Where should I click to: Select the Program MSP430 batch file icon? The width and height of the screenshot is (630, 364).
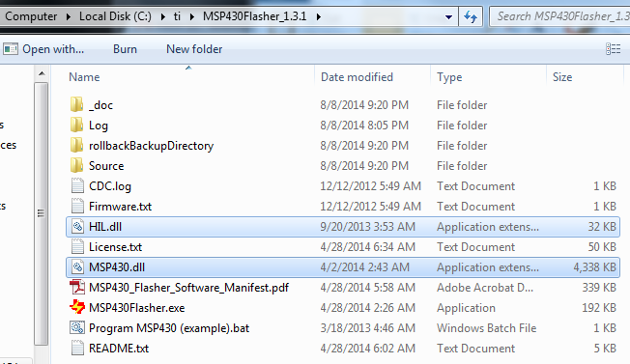77,328
